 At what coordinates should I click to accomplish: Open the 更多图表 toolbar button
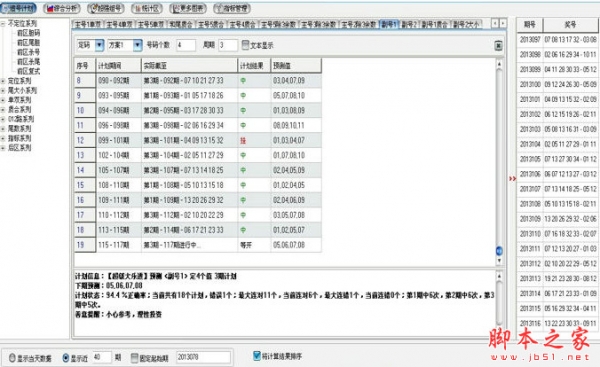click(188, 8)
